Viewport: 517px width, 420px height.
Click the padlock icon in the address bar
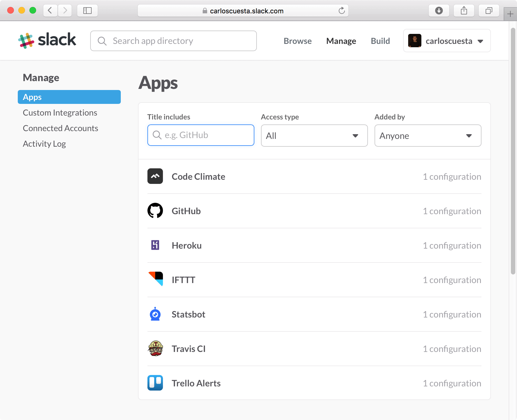coord(205,11)
